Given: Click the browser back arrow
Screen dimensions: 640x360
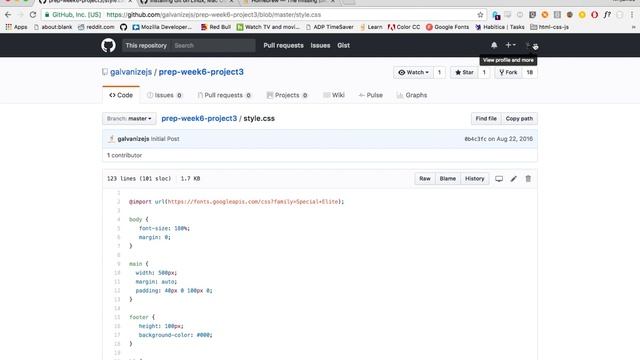Looking at the screenshot, I should (8, 15).
